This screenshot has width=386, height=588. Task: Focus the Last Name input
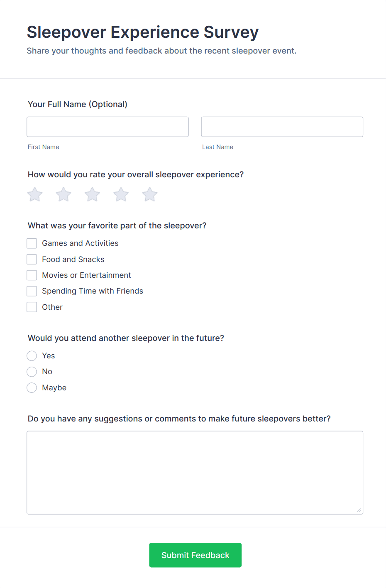[281, 127]
